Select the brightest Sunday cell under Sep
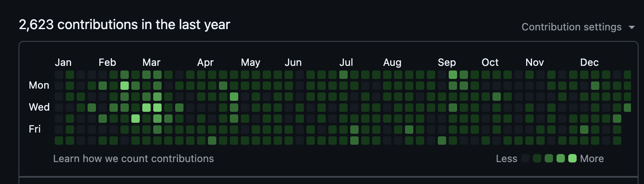 tap(453, 75)
